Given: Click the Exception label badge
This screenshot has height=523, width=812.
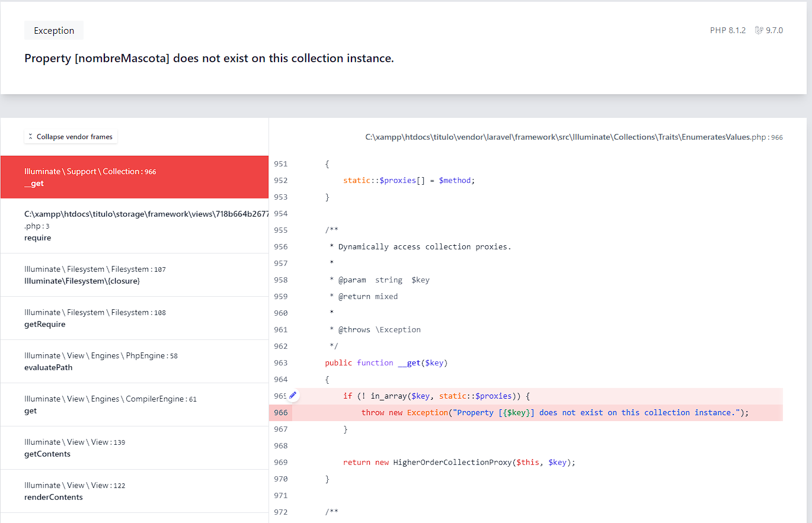Looking at the screenshot, I should point(54,30).
